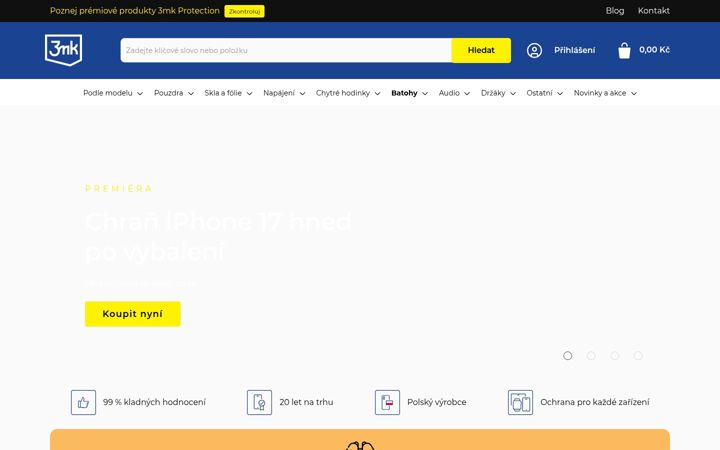Click the 20 years phone shield icon
The image size is (720, 450).
coord(259,402)
